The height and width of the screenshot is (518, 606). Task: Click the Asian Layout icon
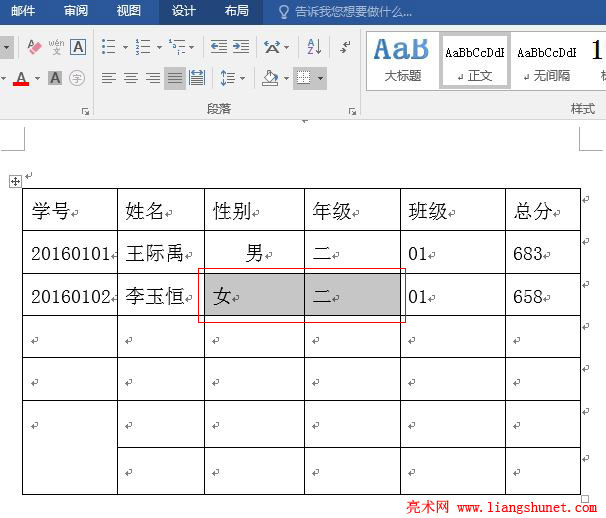272,47
